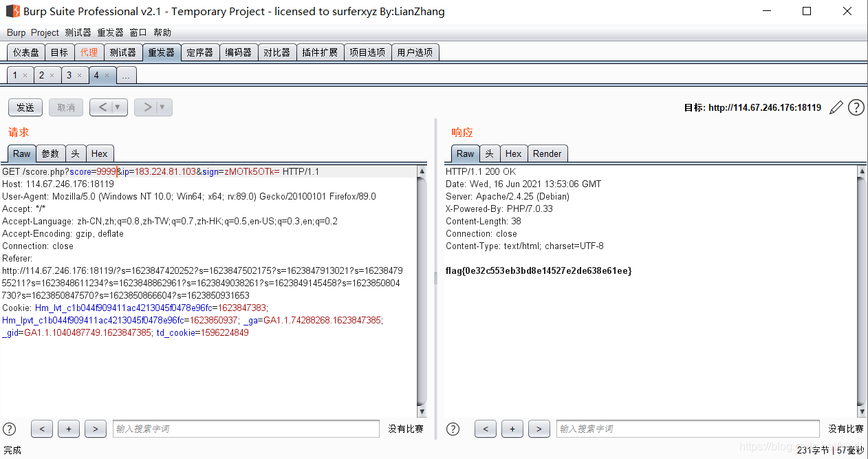Click the 目标 URL label
Screen dimensions: 868x459
pos(752,107)
